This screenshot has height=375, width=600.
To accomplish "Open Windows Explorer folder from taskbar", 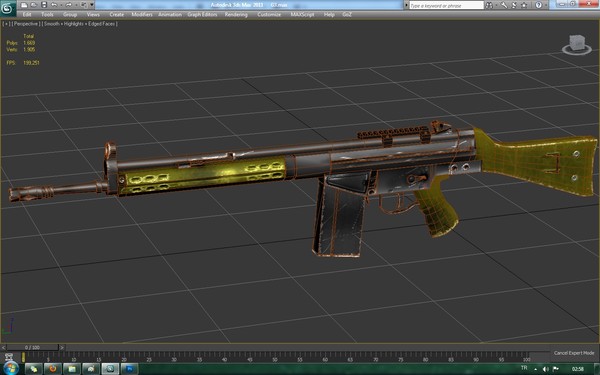I will pyautogui.click(x=72, y=369).
